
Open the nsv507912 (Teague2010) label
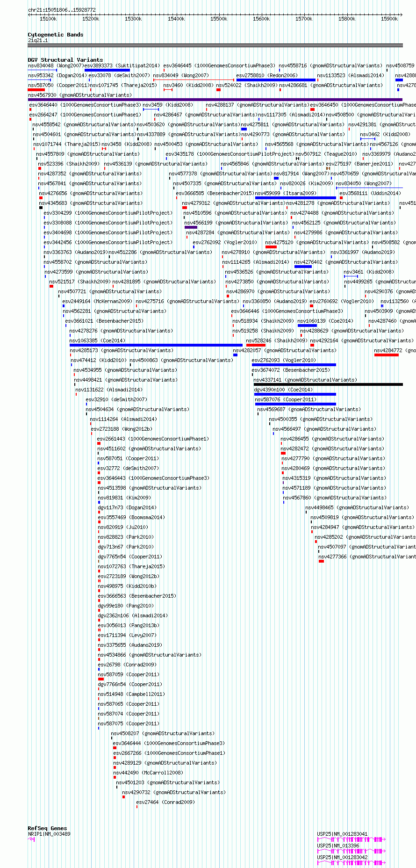pos(325,154)
